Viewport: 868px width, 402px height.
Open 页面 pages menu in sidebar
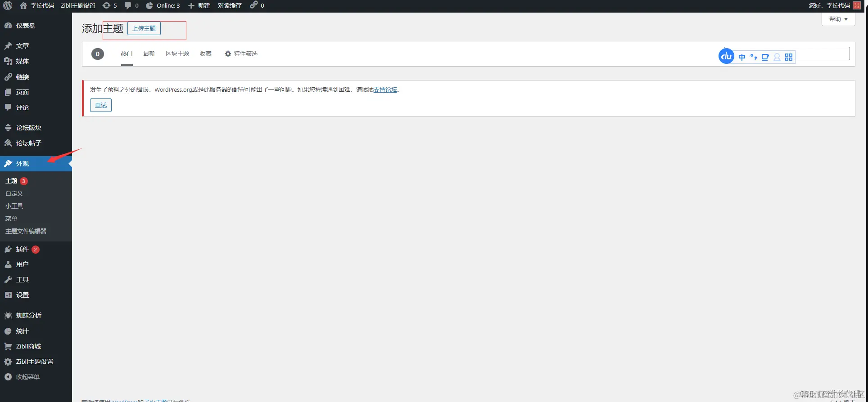(36, 92)
